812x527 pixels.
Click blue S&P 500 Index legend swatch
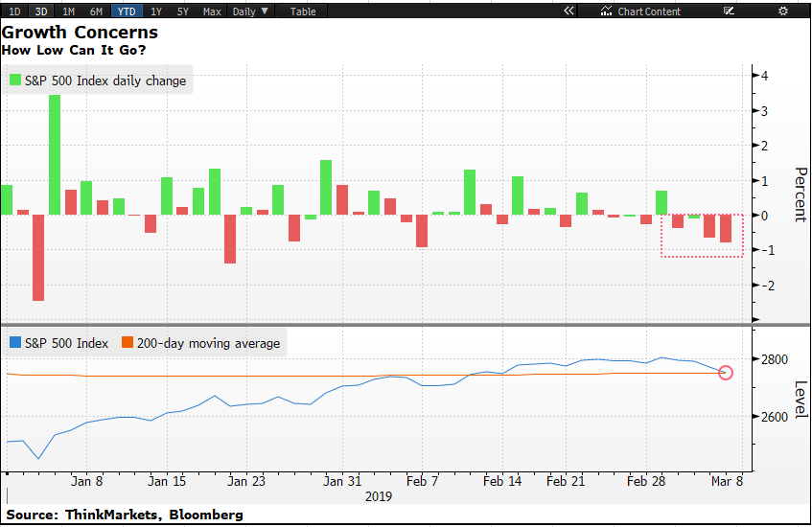coord(15,343)
